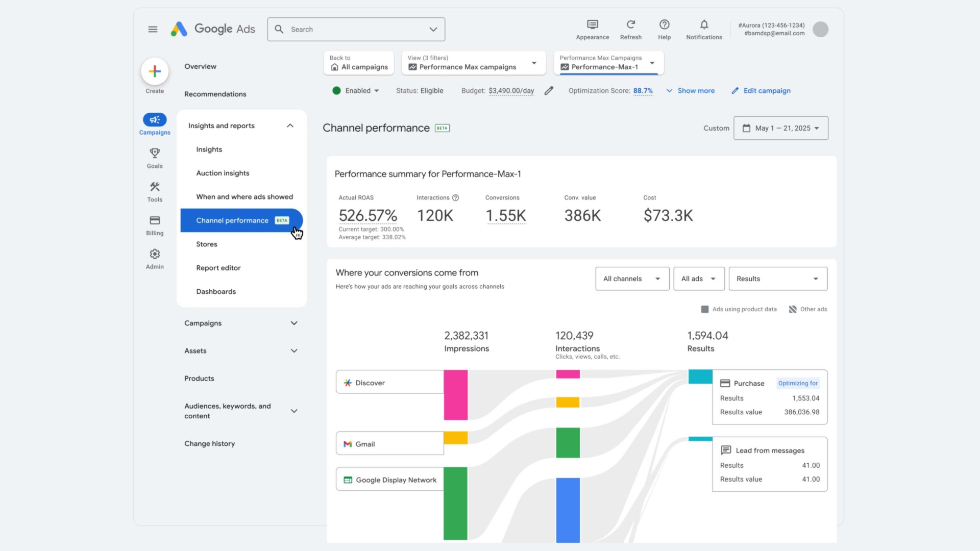
Task: Edit the daily budget with the pencil icon
Action: 549,90
